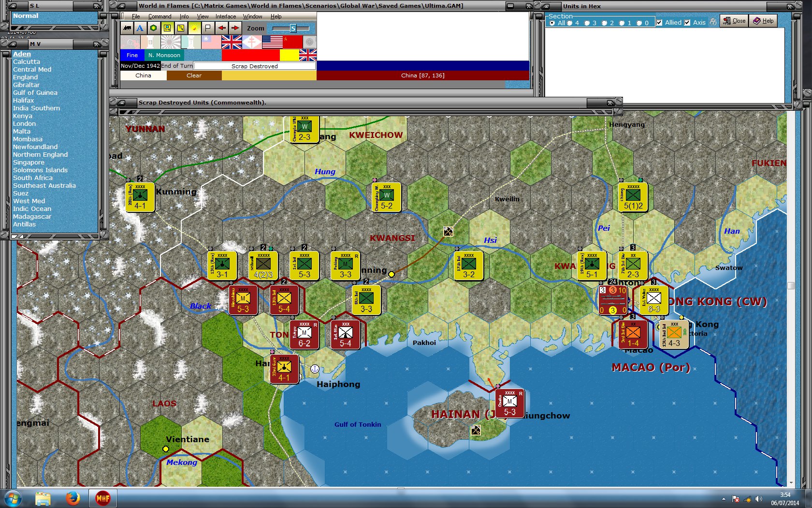The width and height of the screenshot is (812, 508).
Task: Click the yellow numbered-grid toolbar icon
Action: (181, 28)
